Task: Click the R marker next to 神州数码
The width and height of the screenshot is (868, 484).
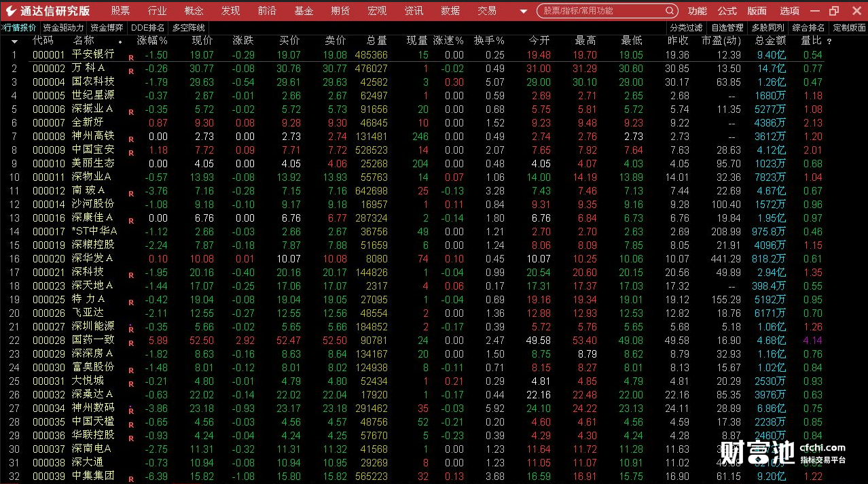Action: [x=131, y=411]
